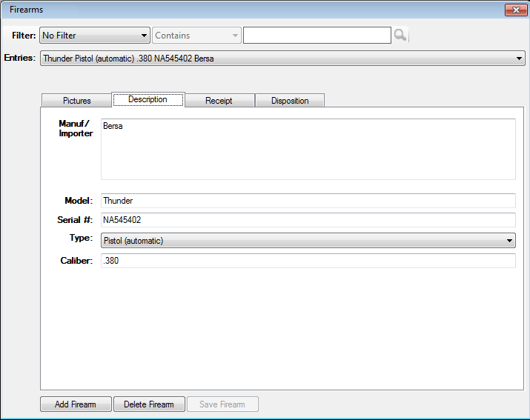Focus the filter search text box
This screenshot has height=420, width=530.
point(317,35)
